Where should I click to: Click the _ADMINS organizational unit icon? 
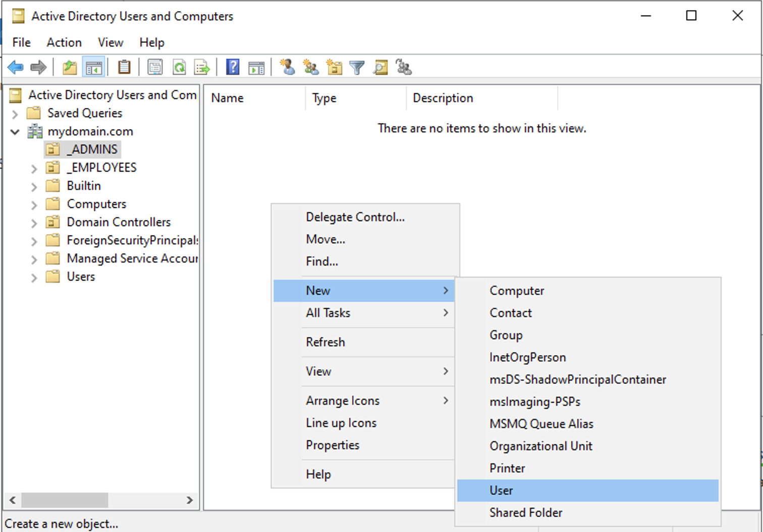click(x=53, y=149)
